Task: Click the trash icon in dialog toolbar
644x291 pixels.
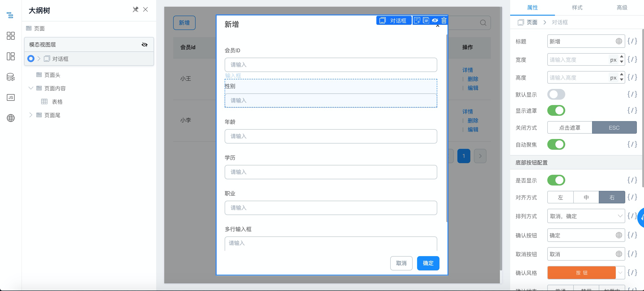Action: pyautogui.click(x=444, y=21)
